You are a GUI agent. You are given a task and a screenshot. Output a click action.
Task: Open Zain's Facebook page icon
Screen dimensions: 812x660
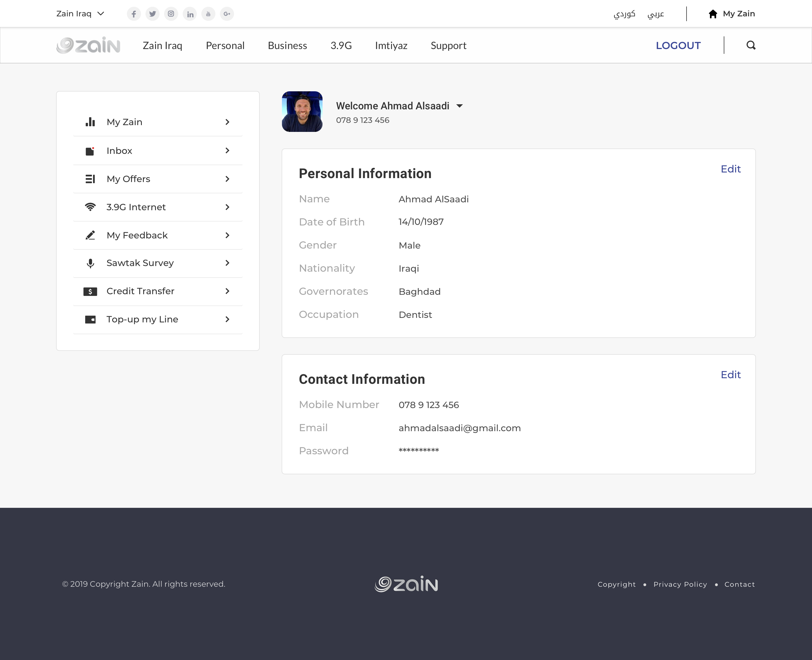click(134, 14)
